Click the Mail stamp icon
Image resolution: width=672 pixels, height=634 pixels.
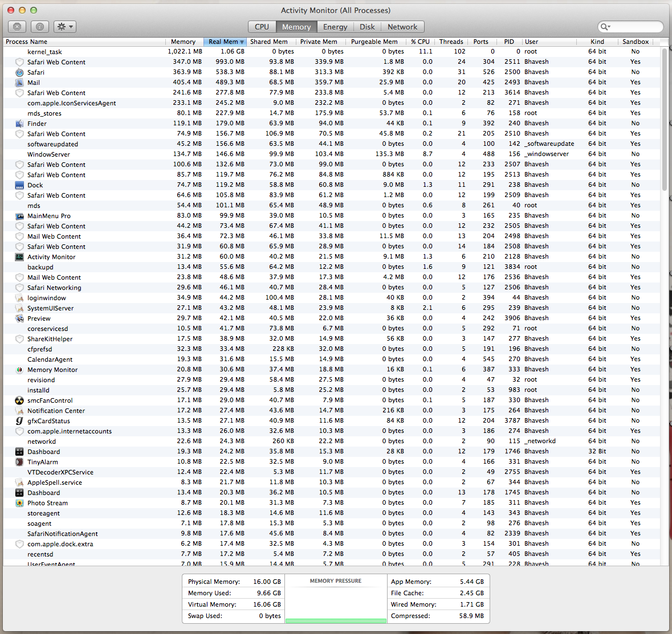tap(19, 83)
